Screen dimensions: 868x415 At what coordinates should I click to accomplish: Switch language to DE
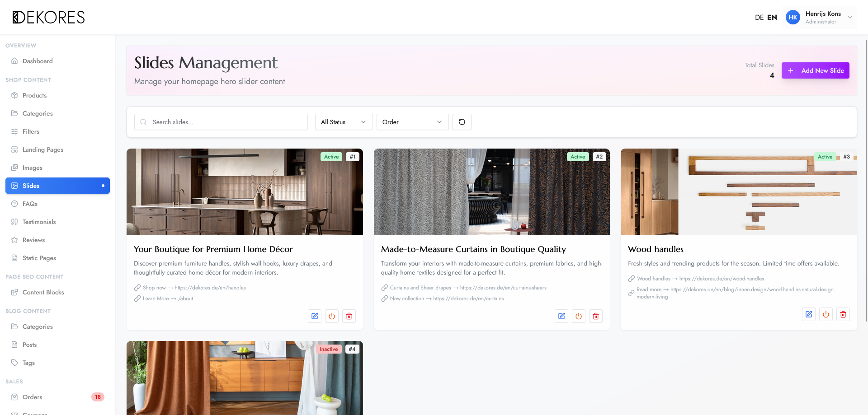(759, 18)
